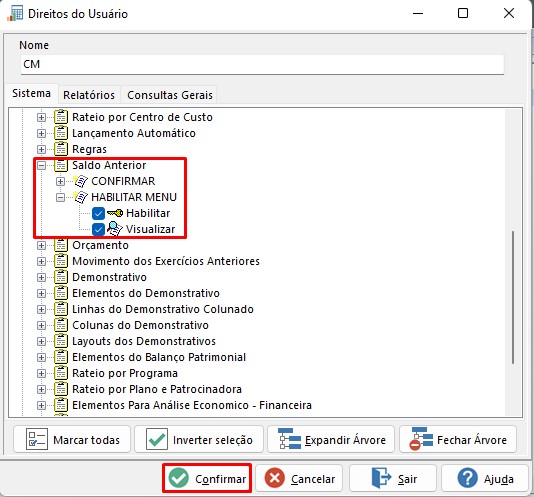The width and height of the screenshot is (534, 497).
Task: Click the Linhas do Demonstrativo Colunado icon
Action: (61, 309)
